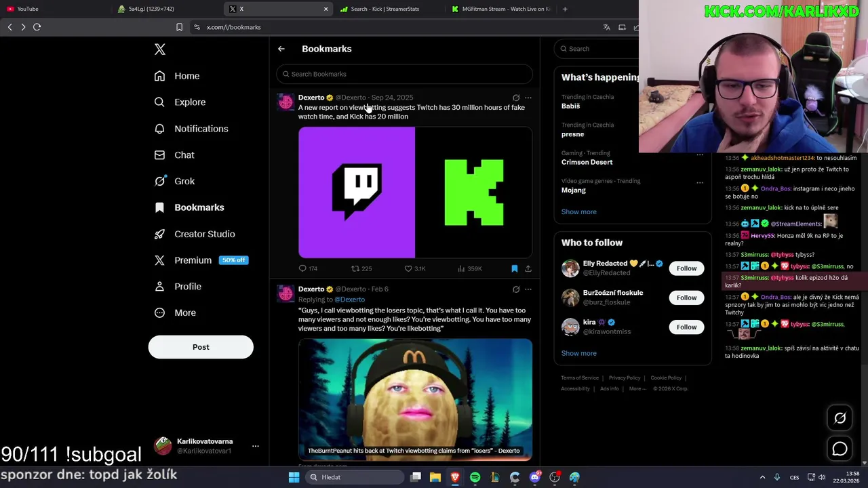The height and width of the screenshot is (488, 868).
Task: Close the current X browser tab
Action: (x=325, y=9)
